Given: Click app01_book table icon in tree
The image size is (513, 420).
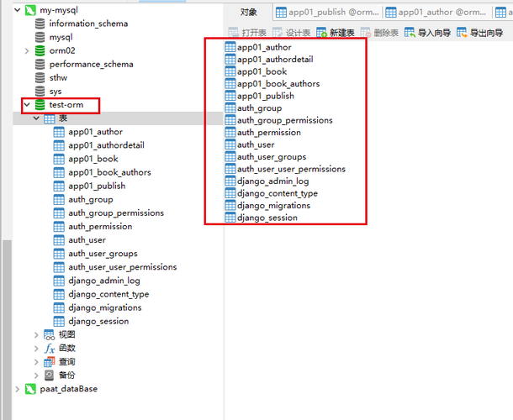Looking at the screenshot, I should point(59,159).
